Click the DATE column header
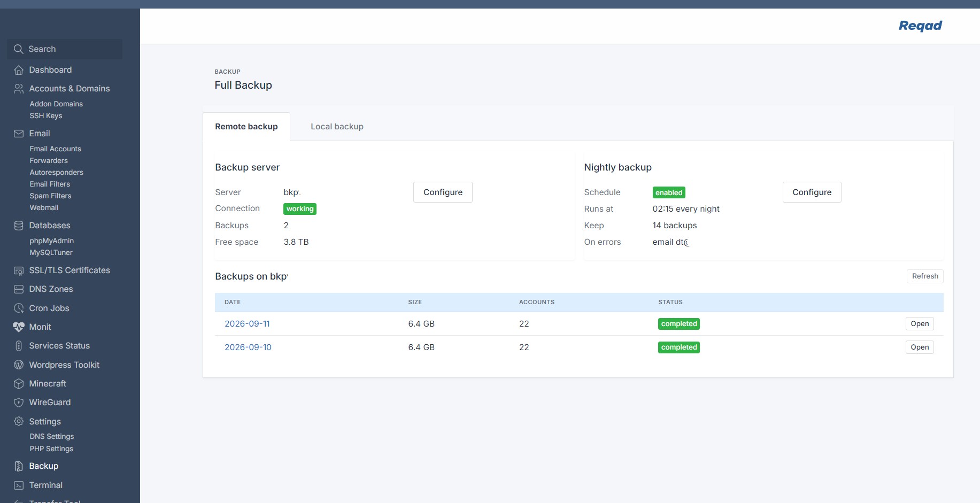Viewport: 980px width, 503px height. coord(233,303)
